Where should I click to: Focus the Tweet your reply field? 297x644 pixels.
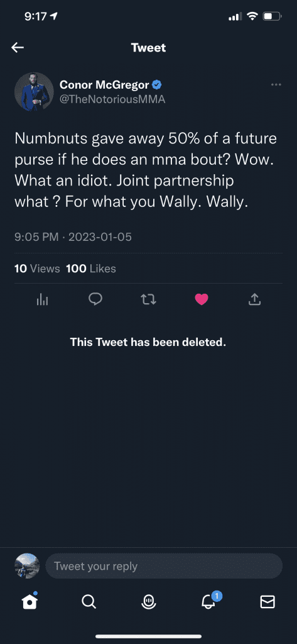[x=164, y=566]
